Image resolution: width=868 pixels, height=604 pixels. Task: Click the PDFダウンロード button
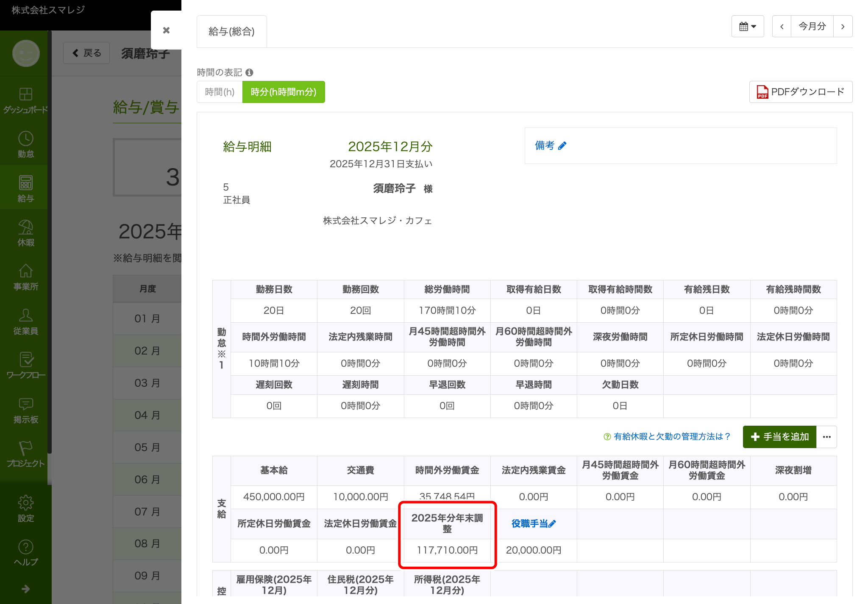coord(801,92)
